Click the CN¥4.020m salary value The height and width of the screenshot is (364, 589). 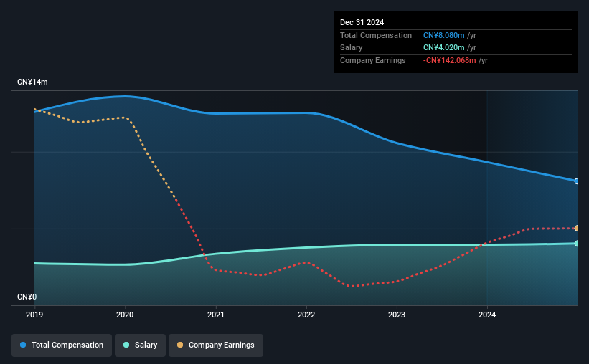[443, 48]
